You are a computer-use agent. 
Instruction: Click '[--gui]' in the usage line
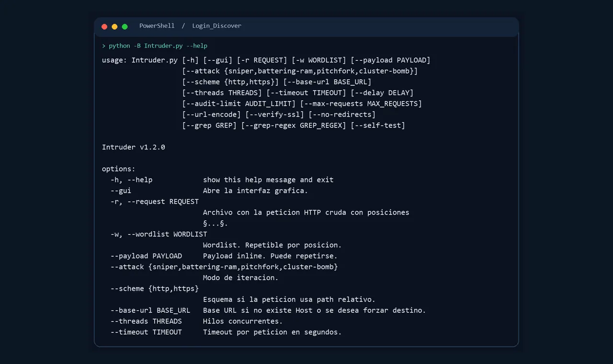coord(218,60)
